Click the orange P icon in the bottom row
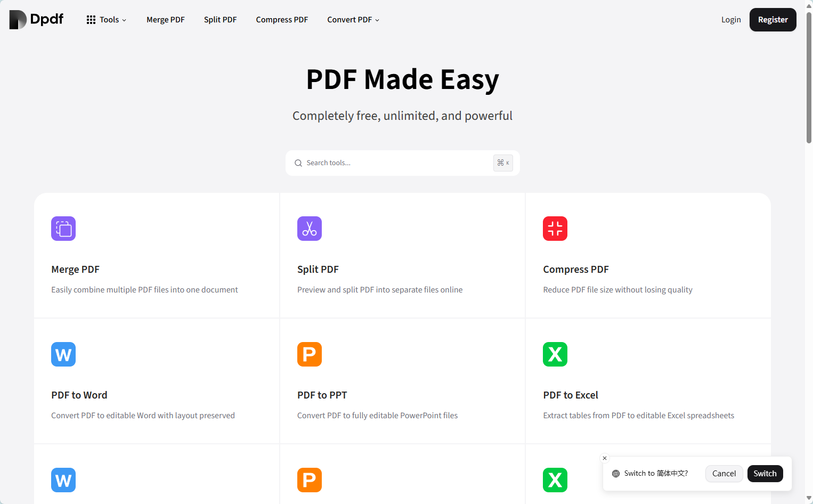Image resolution: width=813 pixels, height=504 pixels. (310, 480)
